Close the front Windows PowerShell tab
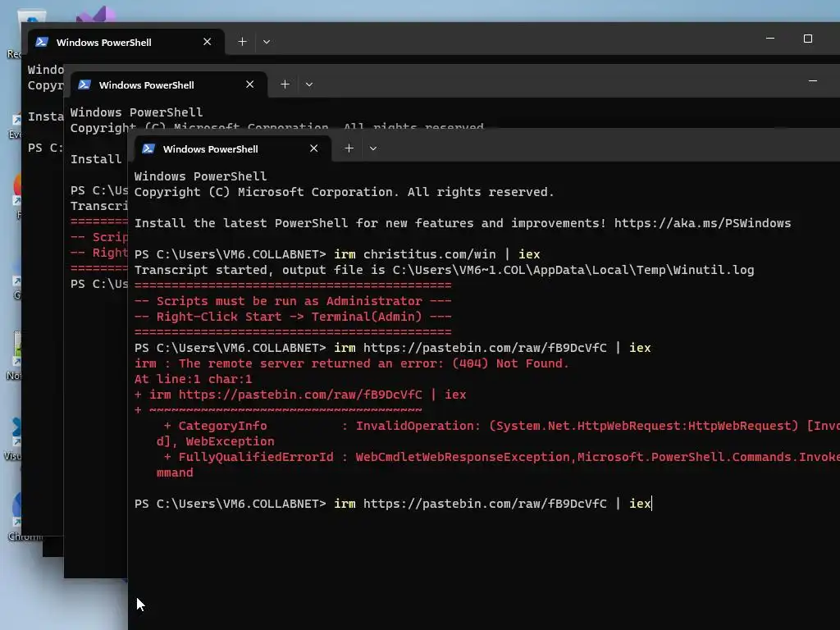This screenshot has height=630, width=840. 314,148
